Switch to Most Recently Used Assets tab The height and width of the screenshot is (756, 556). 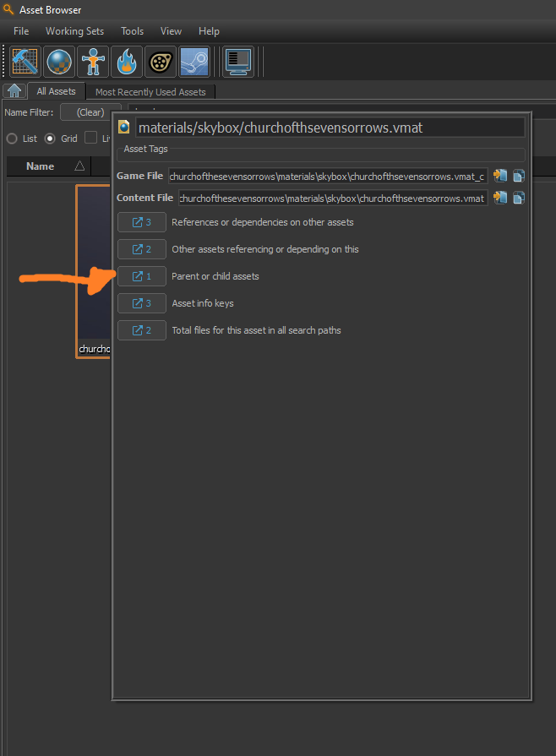pos(150,91)
